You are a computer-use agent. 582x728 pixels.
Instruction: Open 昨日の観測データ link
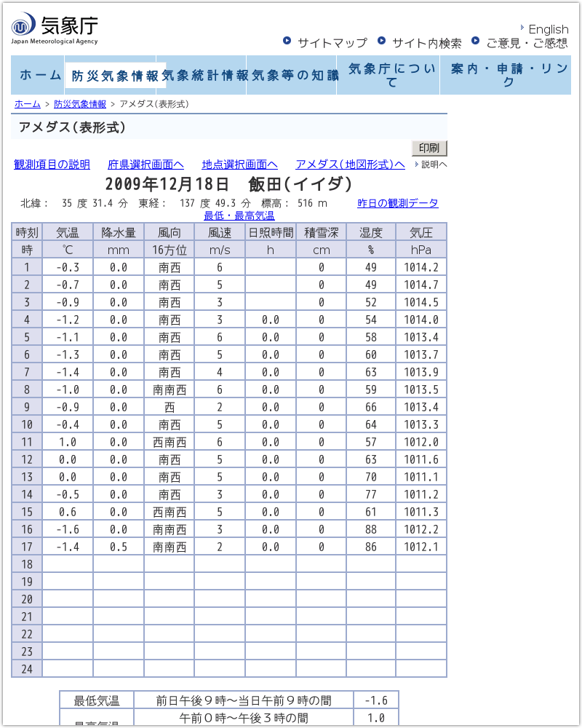coord(398,203)
